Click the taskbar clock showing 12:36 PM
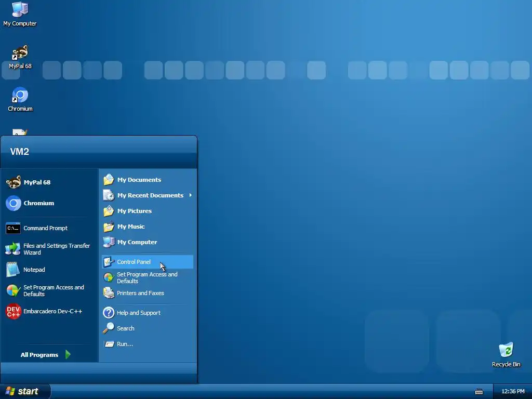Image resolution: width=532 pixels, height=399 pixels. 513,391
